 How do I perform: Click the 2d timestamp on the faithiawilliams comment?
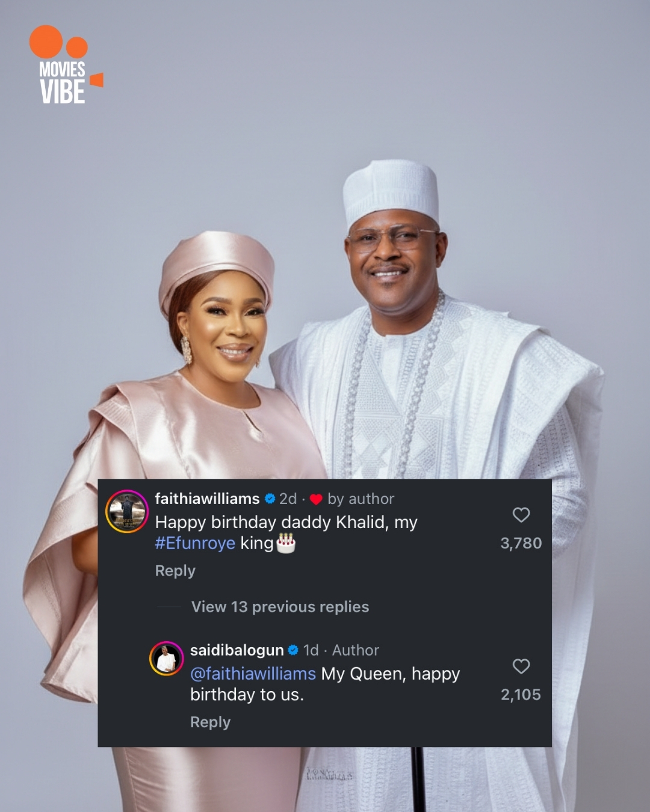[x=288, y=499]
